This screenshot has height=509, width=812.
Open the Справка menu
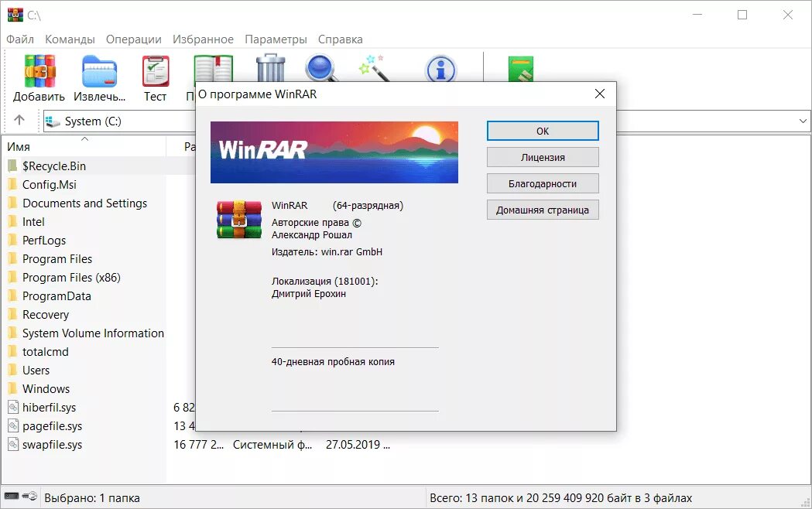click(x=341, y=39)
